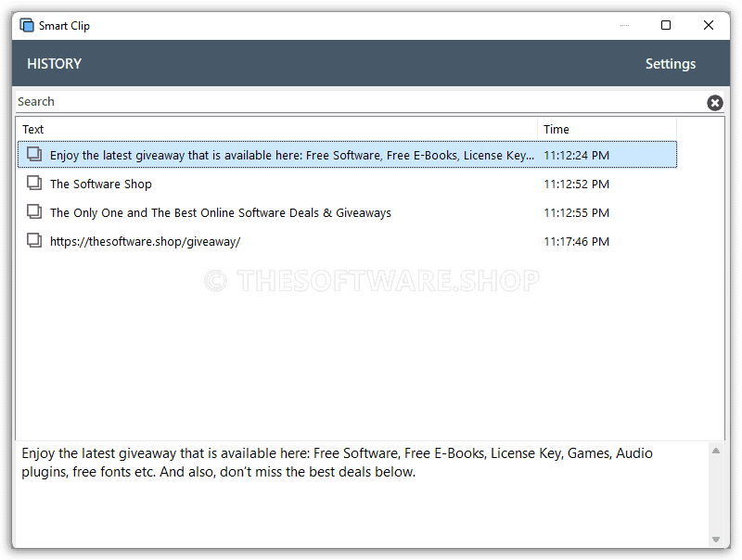
Task: Click the copy icon beside 'The Only One and The Best' row
Action: click(34, 212)
